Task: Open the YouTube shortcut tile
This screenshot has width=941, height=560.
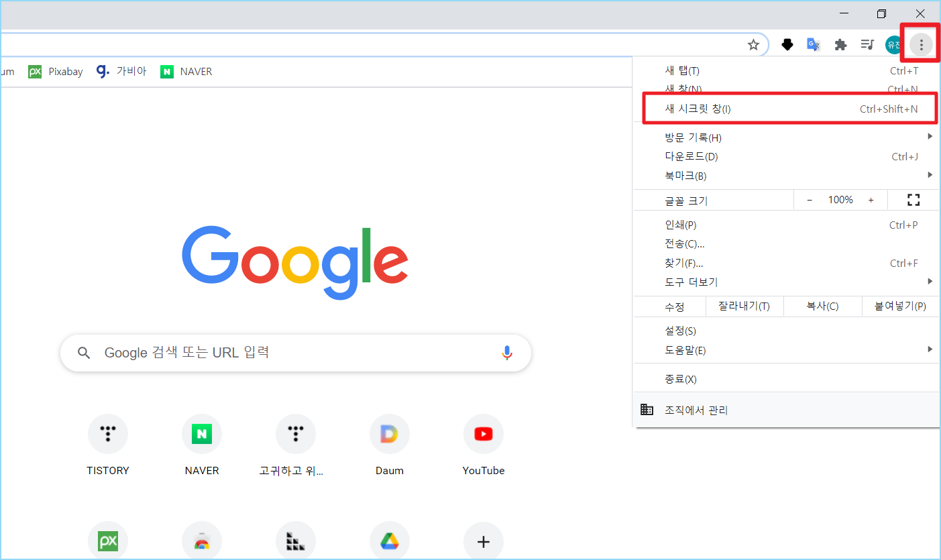Action: 484,445
